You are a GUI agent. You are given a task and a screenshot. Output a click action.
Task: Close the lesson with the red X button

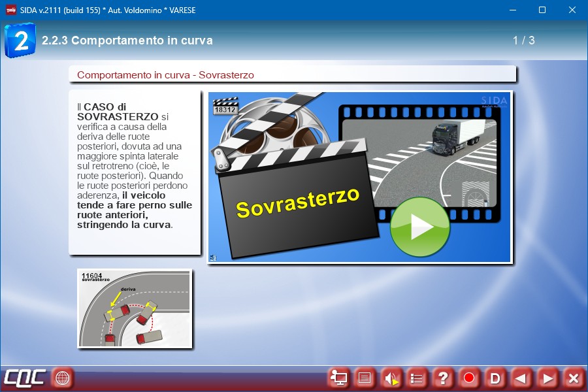coord(573,378)
